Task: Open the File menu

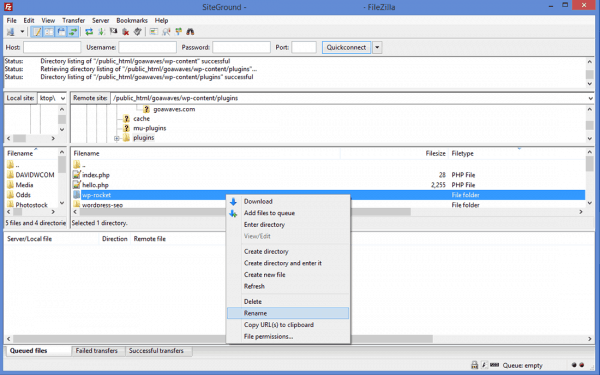Action: [11, 20]
